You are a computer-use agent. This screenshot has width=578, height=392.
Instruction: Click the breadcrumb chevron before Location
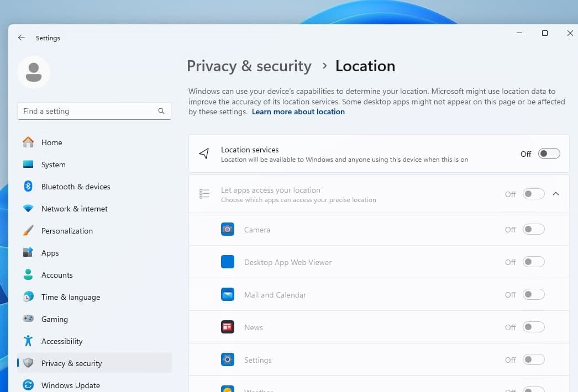point(324,66)
